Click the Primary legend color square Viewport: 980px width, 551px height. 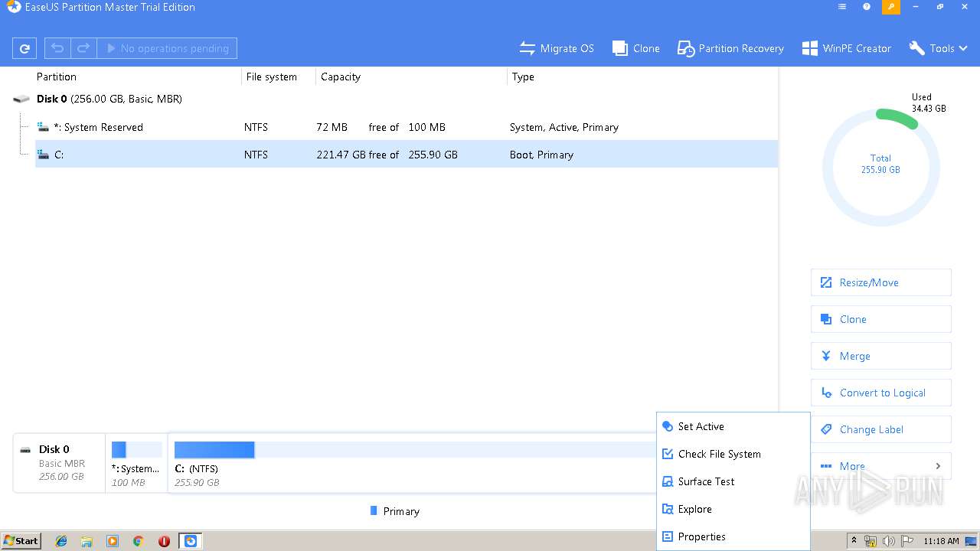(374, 510)
